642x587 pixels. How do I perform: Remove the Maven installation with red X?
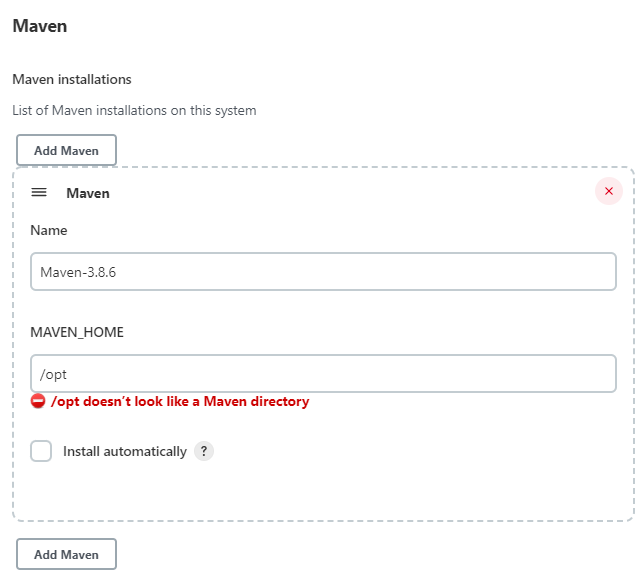609,191
